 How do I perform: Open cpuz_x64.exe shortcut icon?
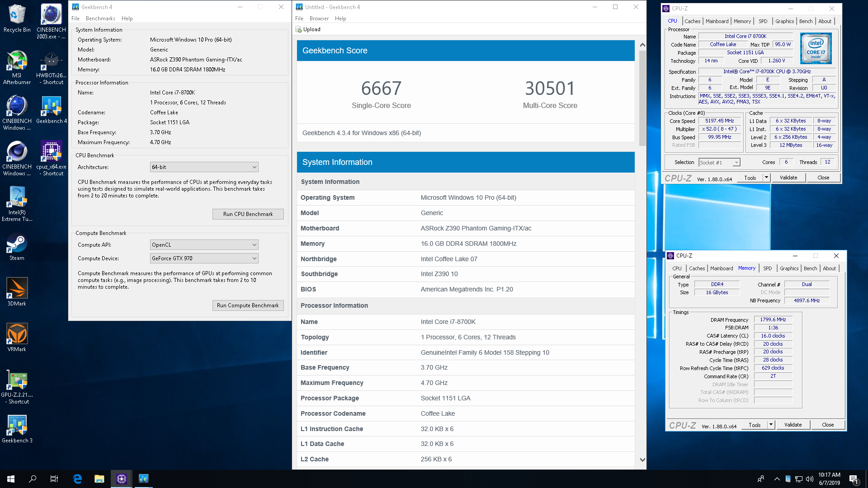pyautogui.click(x=51, y=158)
